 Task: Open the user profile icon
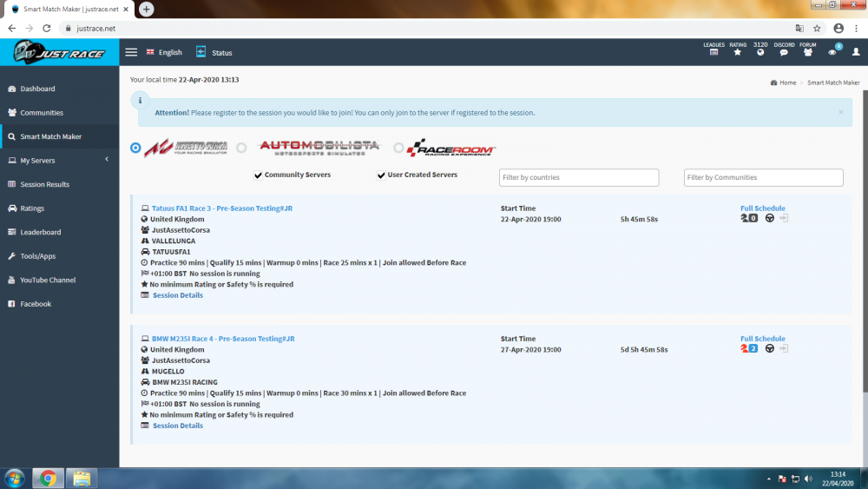(856, 52)
